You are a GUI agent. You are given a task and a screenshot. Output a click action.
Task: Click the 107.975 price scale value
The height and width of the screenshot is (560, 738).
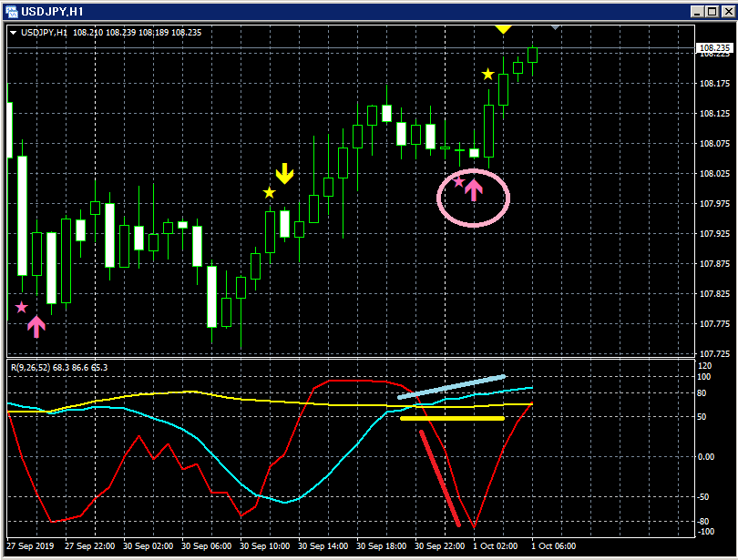tap(714, 204)
